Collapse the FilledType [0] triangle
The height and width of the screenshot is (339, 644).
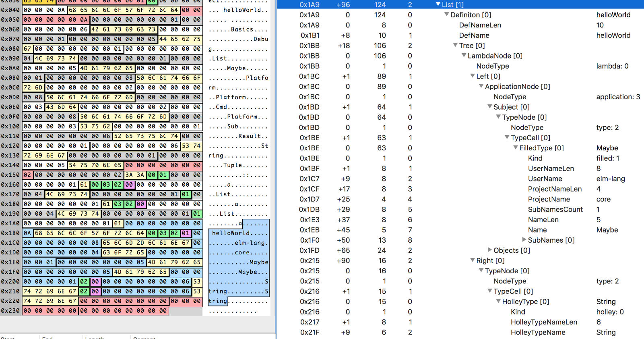[516, 148]
